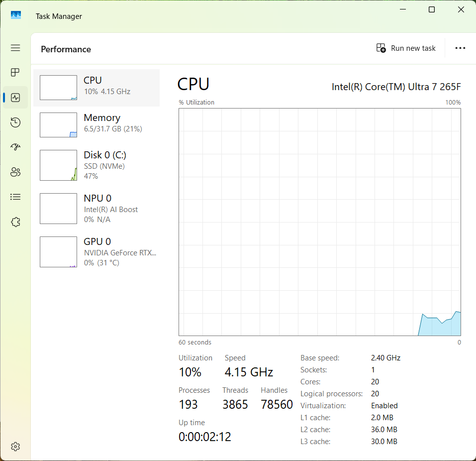Click the 30.0 MB L3 cache value
The width and height of the screenshot is (476, 461).
(384, 442)
